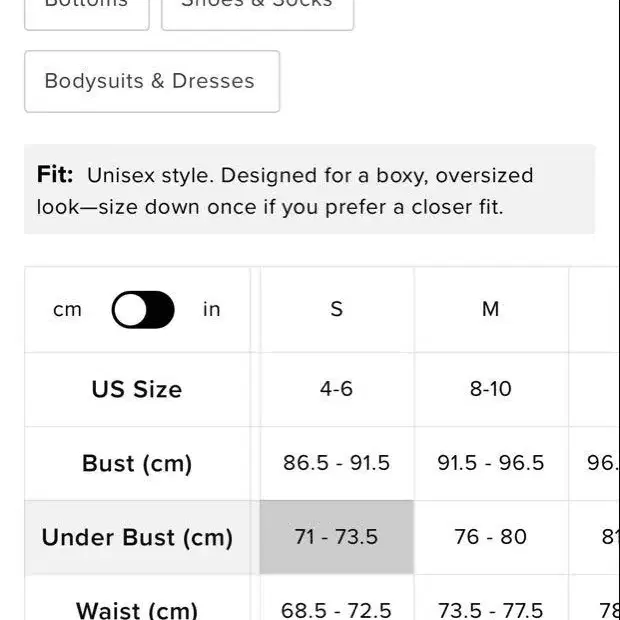Click the Under Bust (cm) row label
This screenshot has width=620, height=620.
(137, 537)
